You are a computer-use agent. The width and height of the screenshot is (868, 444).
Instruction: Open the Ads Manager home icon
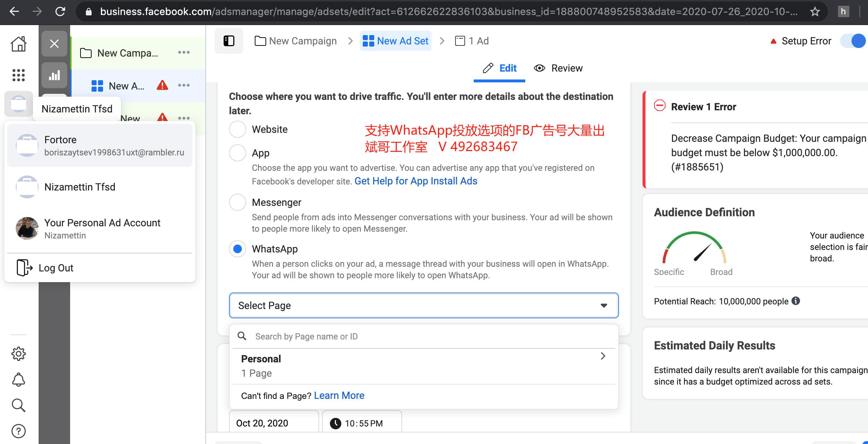[19, 44]
